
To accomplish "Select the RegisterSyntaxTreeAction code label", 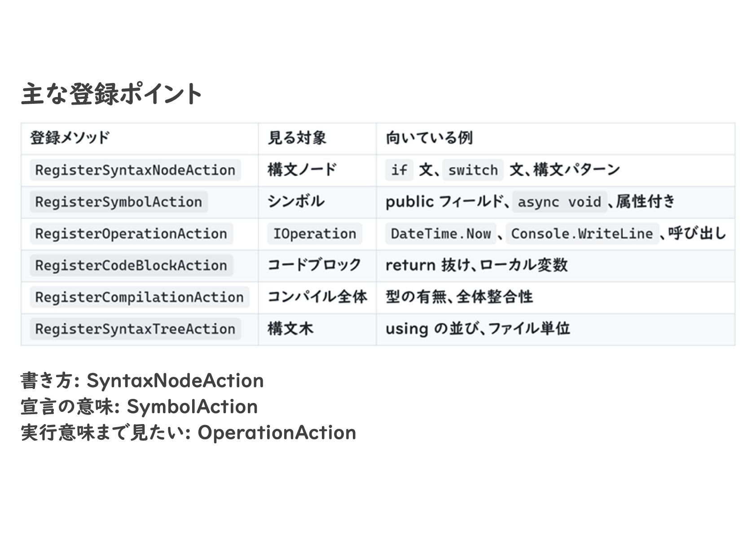I will pos(135,329).
